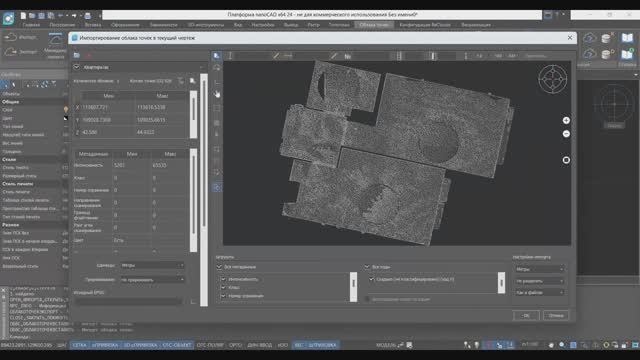The width and height of the screenshot is (640, 360).
Task: Click the zoom in plus button in preview
Action: click(x=566, y=120)
